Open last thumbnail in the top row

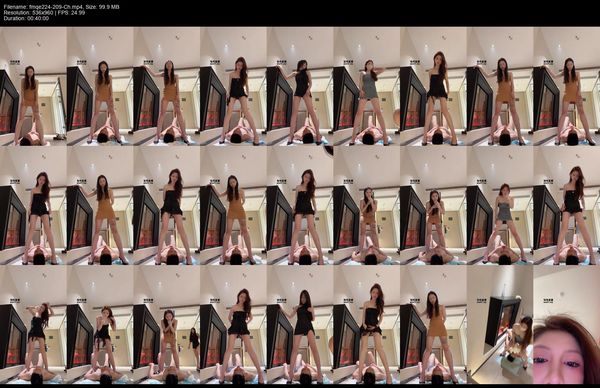tap(566, 86)
